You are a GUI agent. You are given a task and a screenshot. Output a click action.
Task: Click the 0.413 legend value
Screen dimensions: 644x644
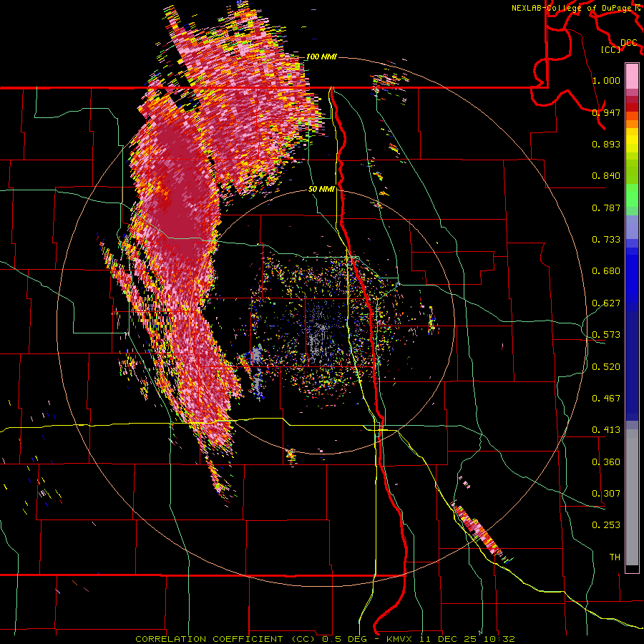606,430
